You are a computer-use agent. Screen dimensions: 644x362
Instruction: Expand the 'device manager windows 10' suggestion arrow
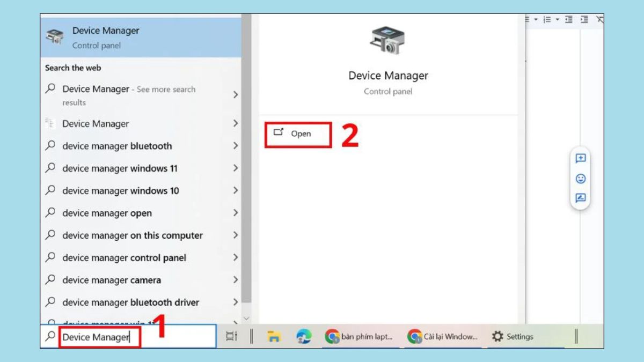click(x=235, y=190)
